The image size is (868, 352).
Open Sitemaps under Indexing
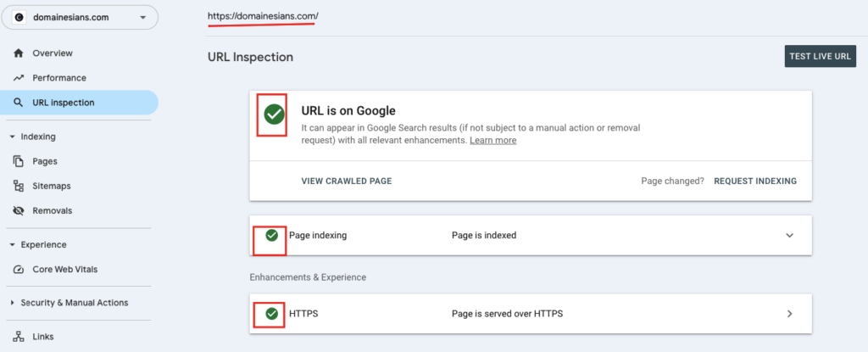52,187
